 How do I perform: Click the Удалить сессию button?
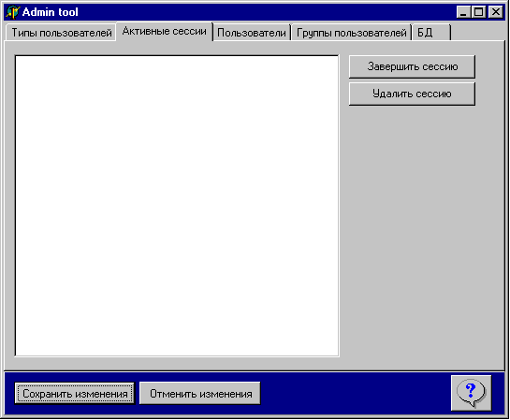[412, 94]
